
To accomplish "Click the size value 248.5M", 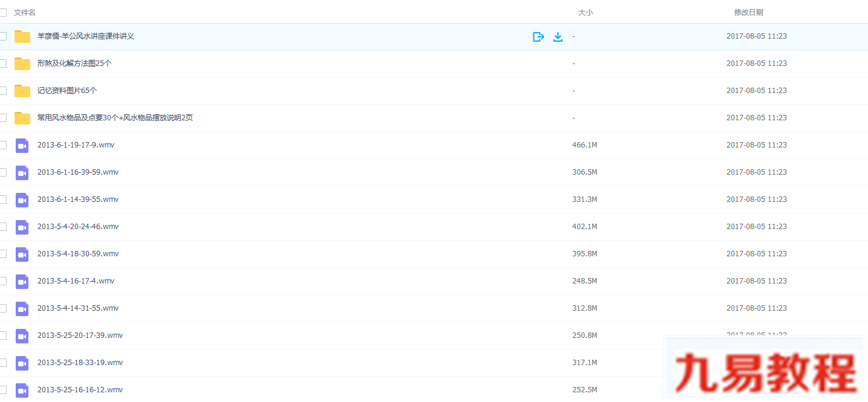I will click(585, 281).
